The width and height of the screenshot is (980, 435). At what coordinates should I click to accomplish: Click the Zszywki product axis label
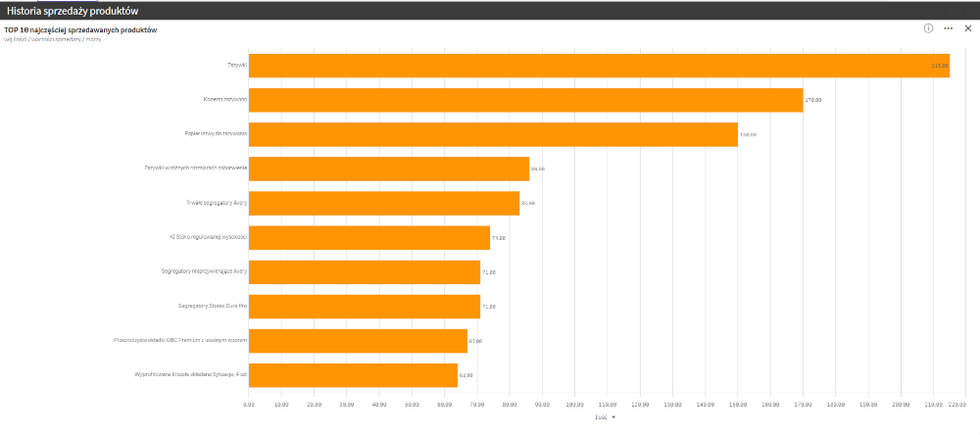[237, 65]
